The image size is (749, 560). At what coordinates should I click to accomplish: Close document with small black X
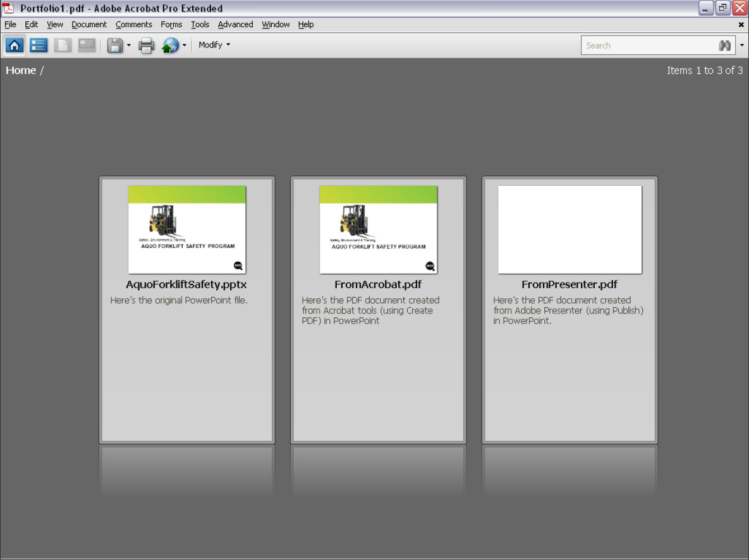[x=741, y=25]
